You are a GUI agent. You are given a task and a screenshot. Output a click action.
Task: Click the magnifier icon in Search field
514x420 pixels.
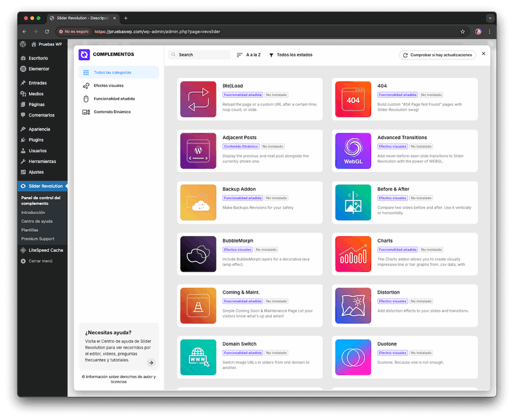pos(173,55)
